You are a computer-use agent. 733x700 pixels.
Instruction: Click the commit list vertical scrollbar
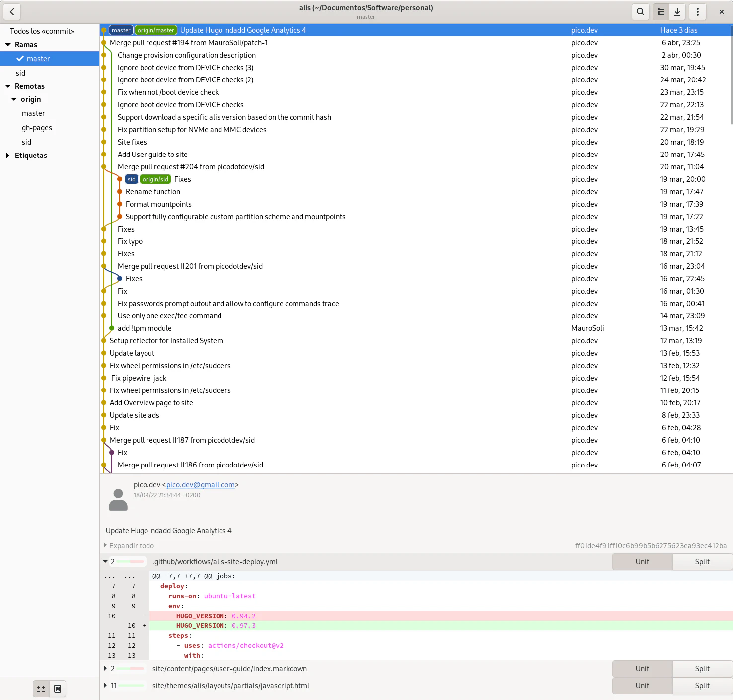pyautogui.click(x=731, y=75)
